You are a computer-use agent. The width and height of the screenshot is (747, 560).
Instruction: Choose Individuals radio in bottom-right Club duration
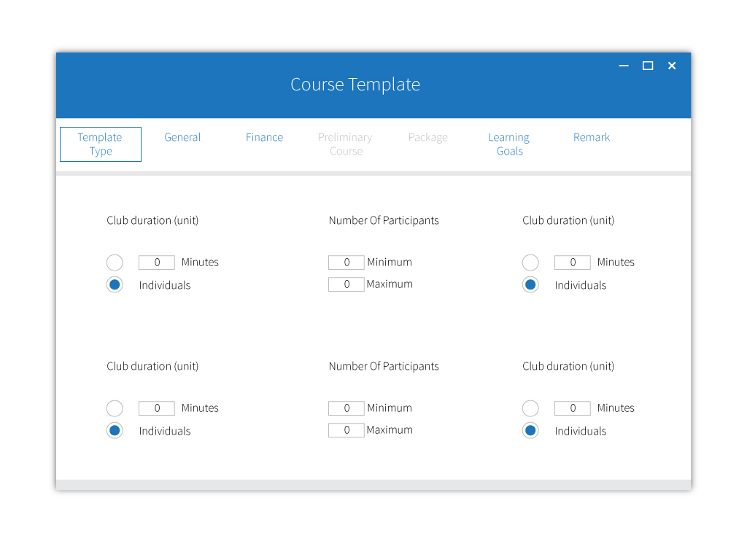coord(530,431)
